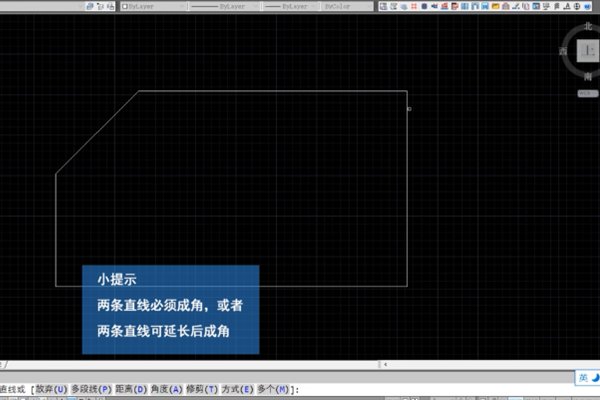Image resolution: width=600 pixels, height=400 pixels.
Task: Click the input method 英 indicator
Action: coord(583,378)
